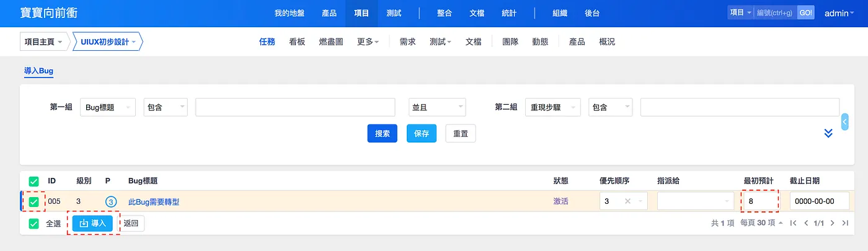Screen dimensions: 868x251
Task: Focus the first group search value field
Action: pos(295,107)
